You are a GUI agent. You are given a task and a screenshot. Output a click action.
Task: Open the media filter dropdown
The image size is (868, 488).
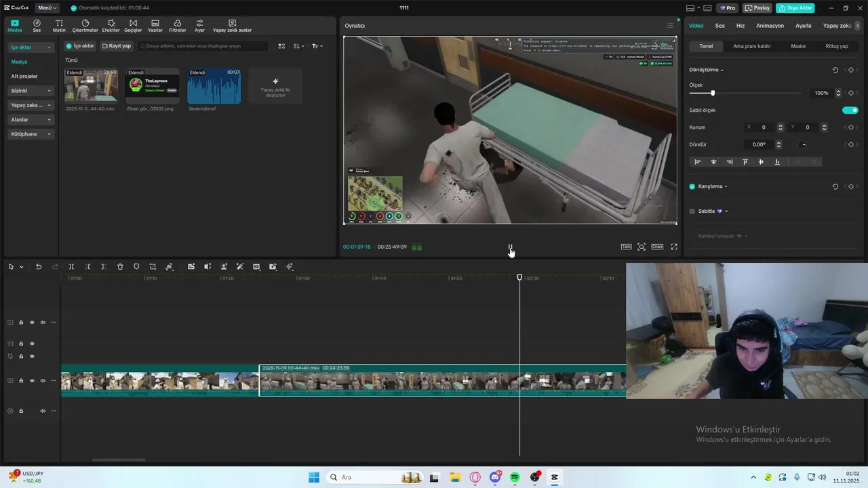click(x=317, y=46)
